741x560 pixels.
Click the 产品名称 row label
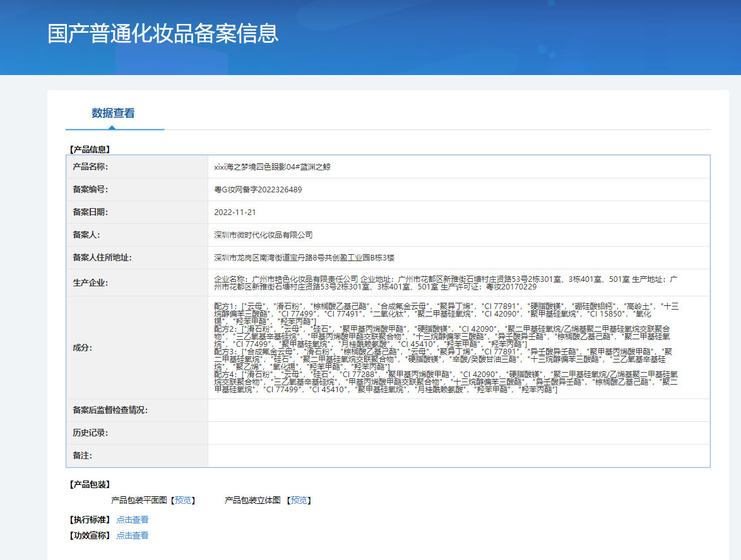coord(90,166)
